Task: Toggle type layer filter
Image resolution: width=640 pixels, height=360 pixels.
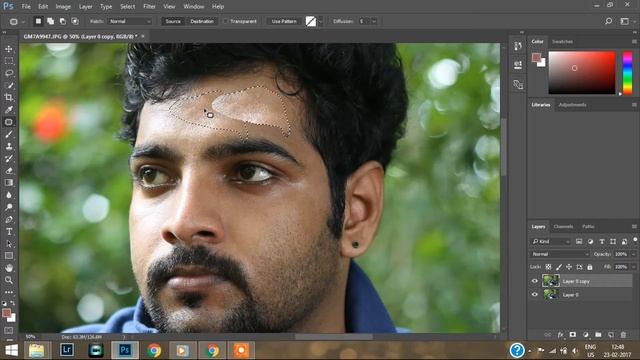Action: point(602,242)
